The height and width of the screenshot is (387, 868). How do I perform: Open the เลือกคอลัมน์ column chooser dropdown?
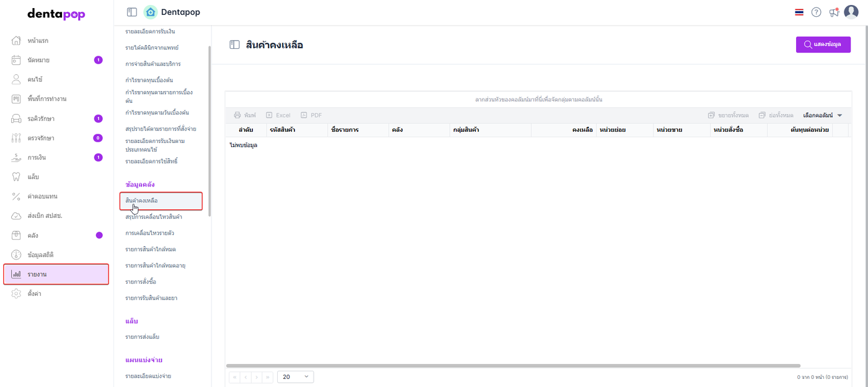point(823,115)
